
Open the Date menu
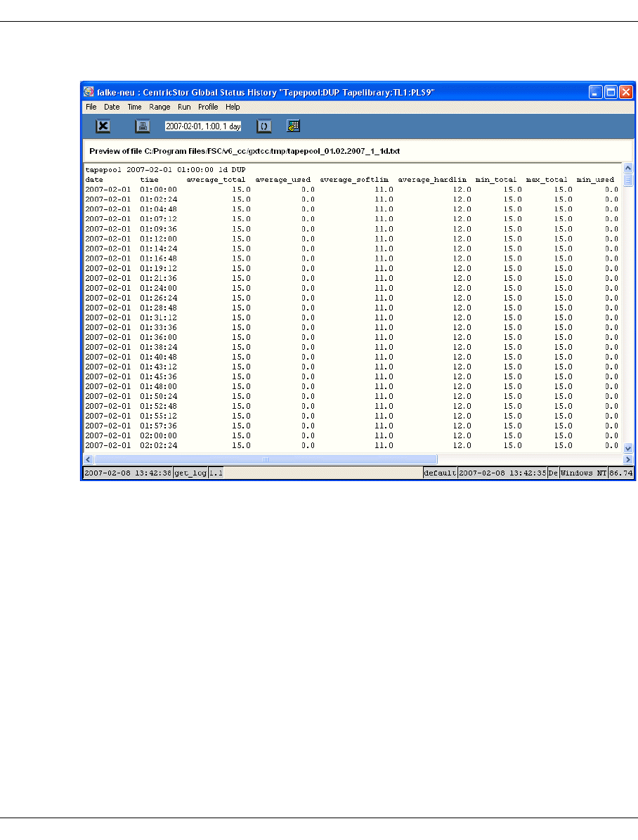(x=112, y=107)
